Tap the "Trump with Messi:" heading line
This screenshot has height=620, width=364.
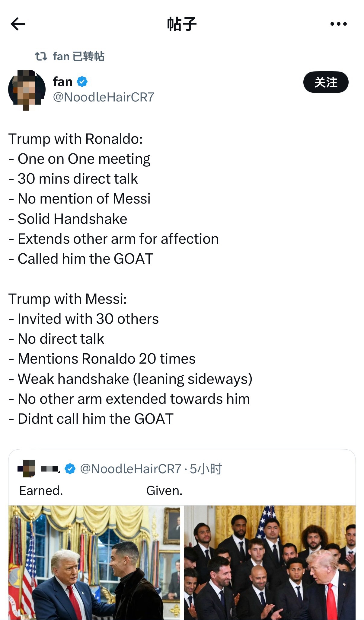pyautogui.click(x=68, y=299)
